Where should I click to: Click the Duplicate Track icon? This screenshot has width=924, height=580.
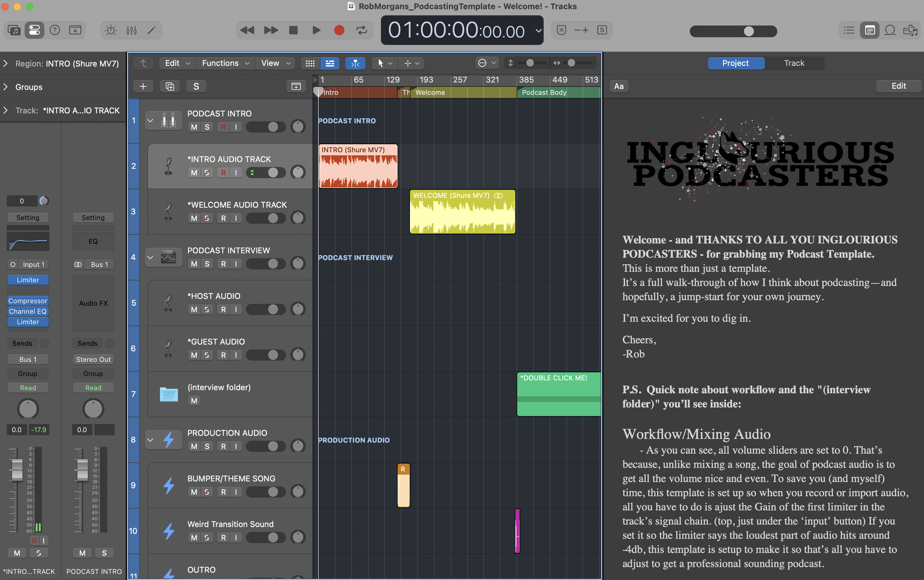pos(170,86)
